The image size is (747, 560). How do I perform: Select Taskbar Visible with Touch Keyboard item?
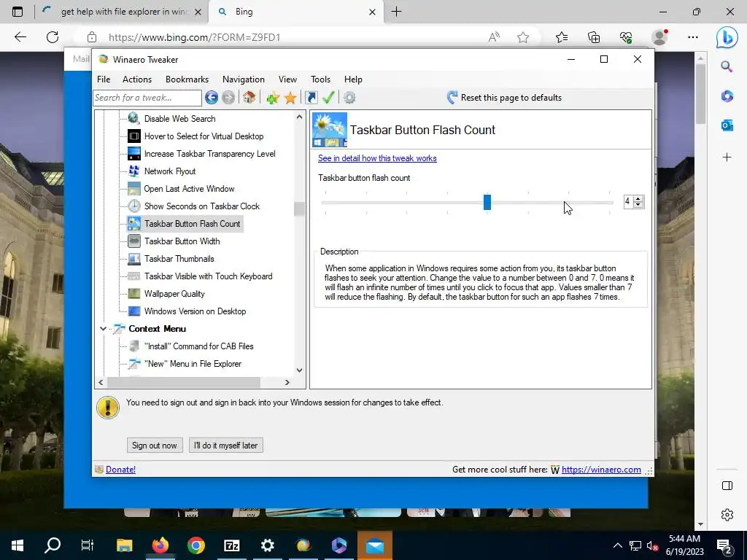(208, 276)
